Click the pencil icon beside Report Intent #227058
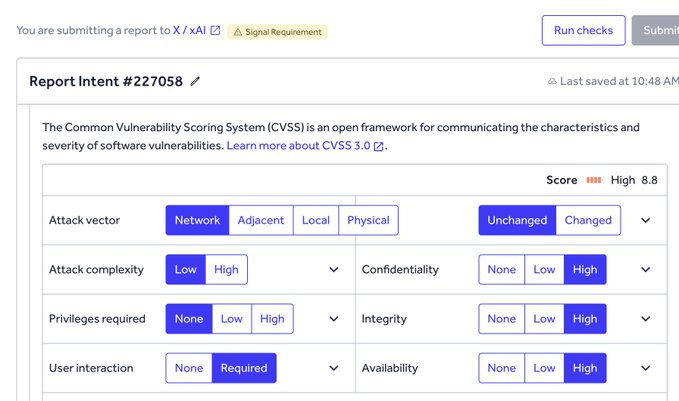Image resolution: width=679 pixels, height=401 pixels. point(195,81)
